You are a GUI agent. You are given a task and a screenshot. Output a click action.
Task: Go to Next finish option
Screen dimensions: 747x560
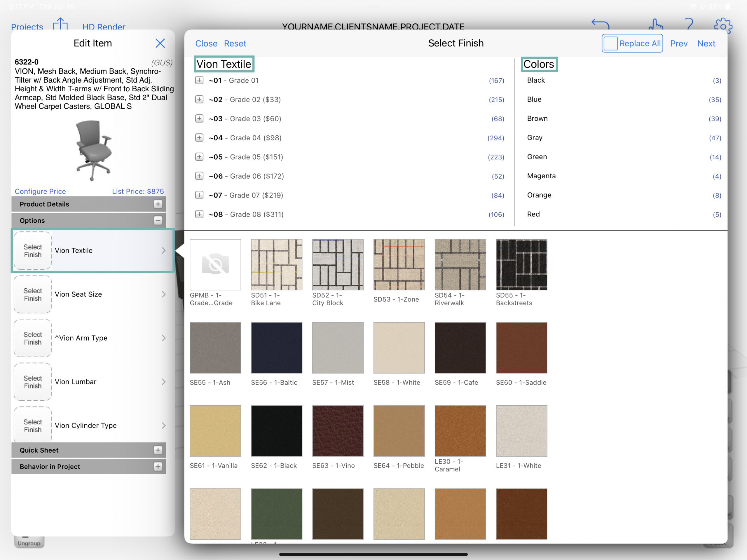click(706, 43)
